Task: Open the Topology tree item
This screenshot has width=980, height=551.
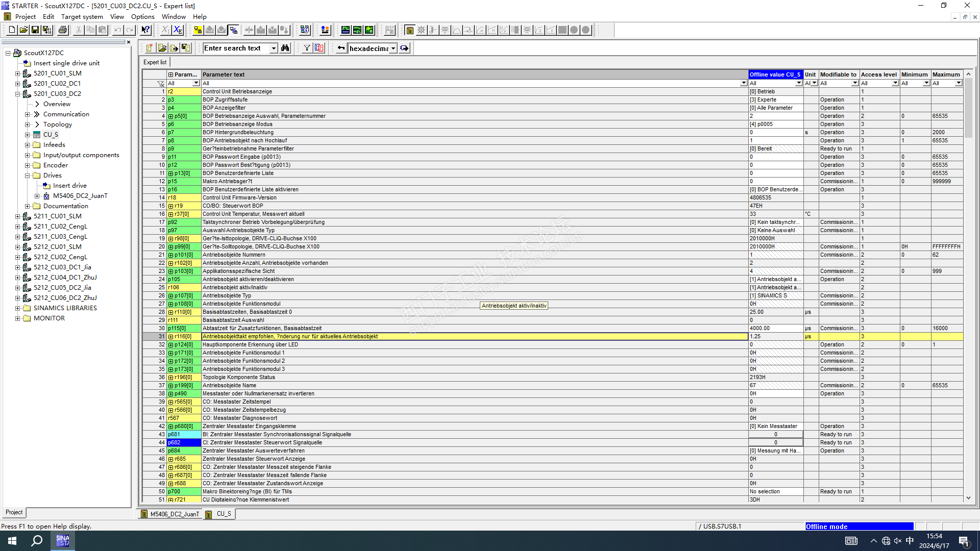Action: (x=57, y=124)
